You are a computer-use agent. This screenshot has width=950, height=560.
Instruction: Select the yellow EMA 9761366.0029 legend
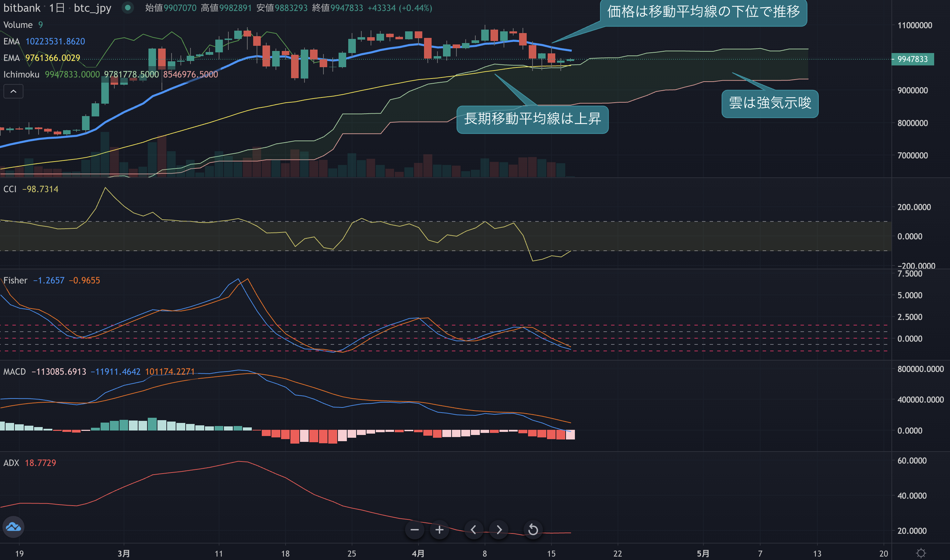(42, 58)
